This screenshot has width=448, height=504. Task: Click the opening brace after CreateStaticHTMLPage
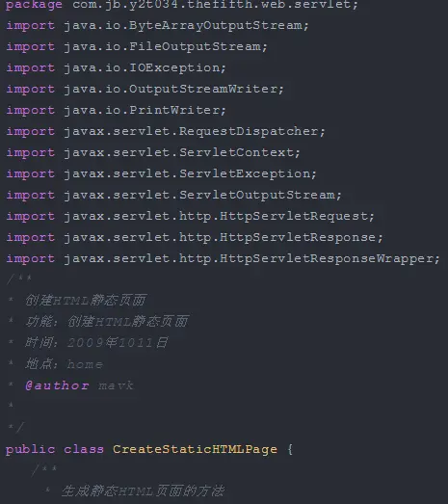290,449
